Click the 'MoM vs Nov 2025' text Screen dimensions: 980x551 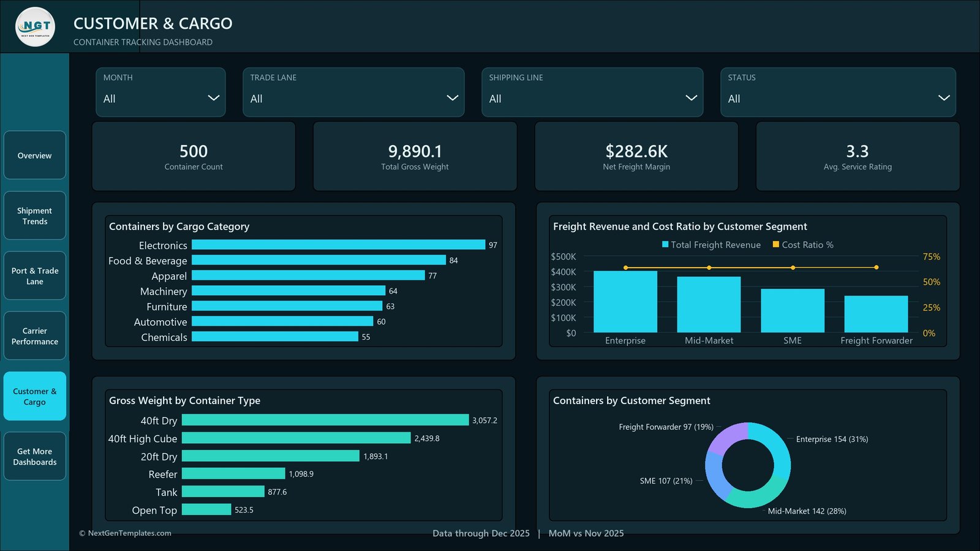pos(586,533)
